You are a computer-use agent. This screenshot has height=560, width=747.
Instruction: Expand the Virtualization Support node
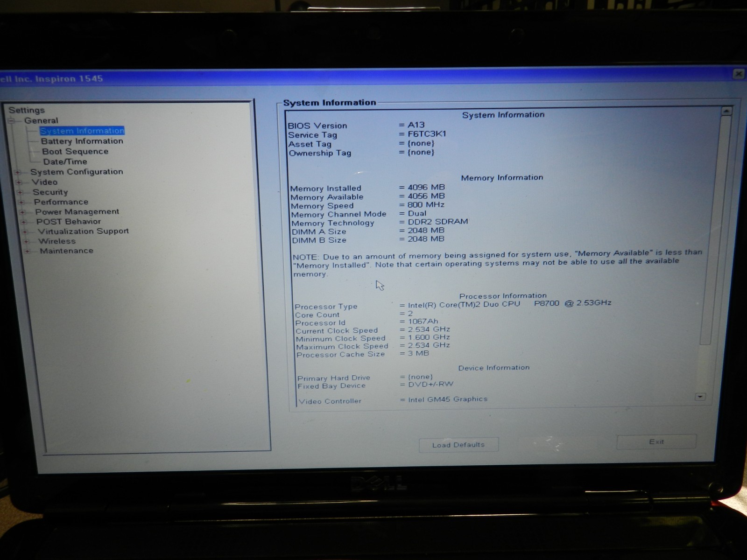25,231
